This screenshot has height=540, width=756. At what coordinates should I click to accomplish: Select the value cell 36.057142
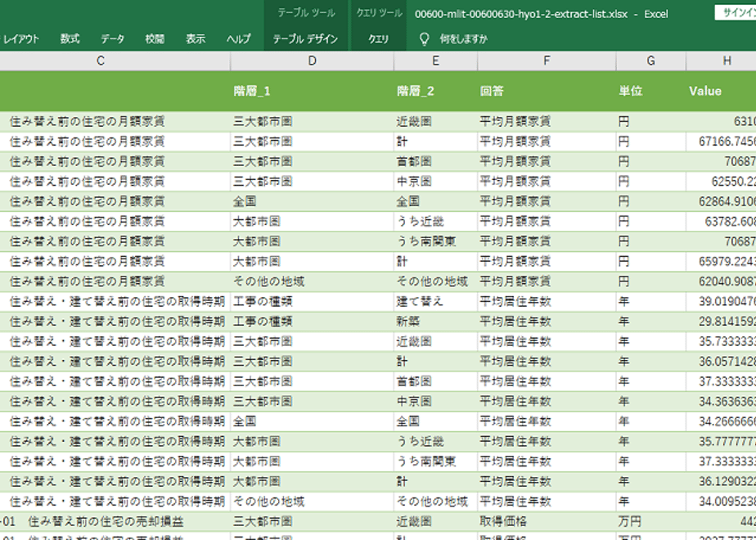[x=722, y=362]
